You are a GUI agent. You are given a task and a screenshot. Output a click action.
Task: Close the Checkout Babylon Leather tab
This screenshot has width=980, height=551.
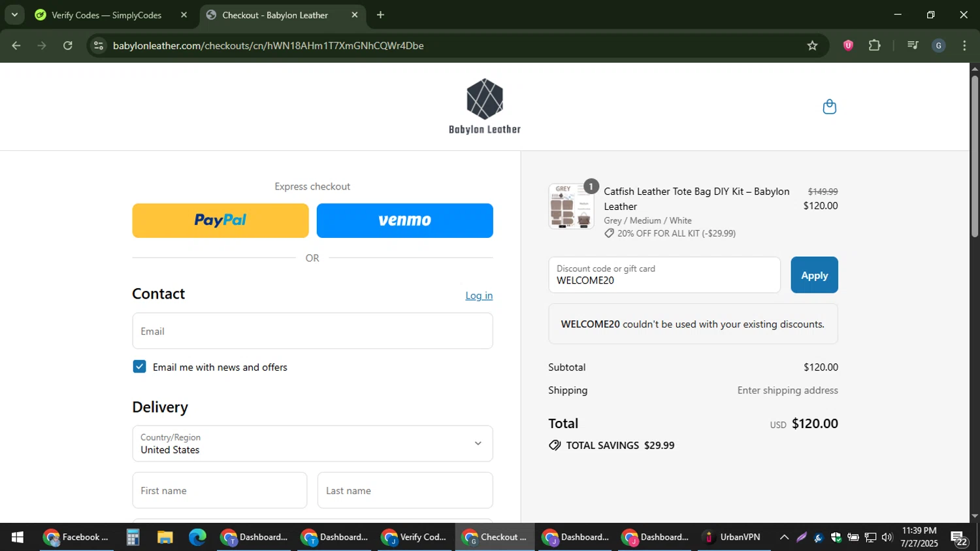coord(355,15)
